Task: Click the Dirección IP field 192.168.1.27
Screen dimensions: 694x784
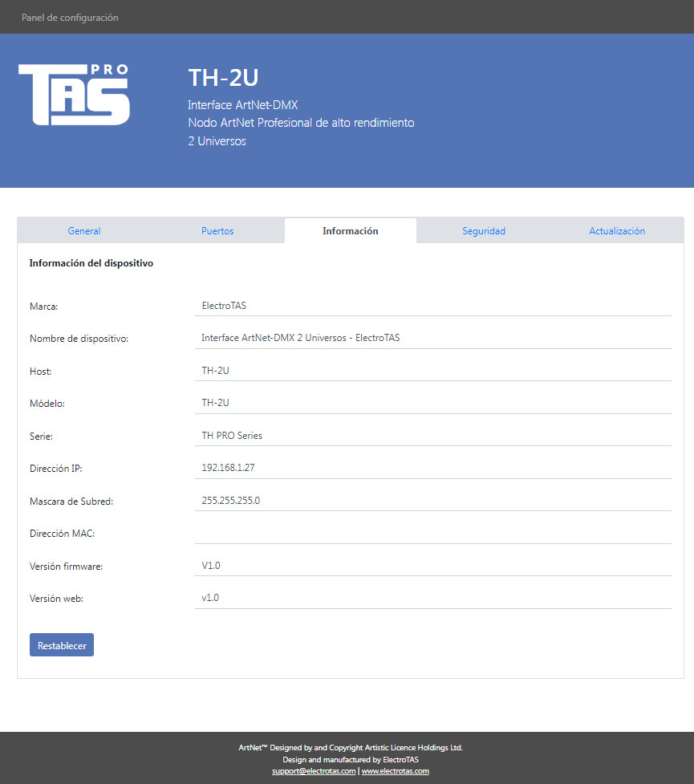Action: [433, 468]
